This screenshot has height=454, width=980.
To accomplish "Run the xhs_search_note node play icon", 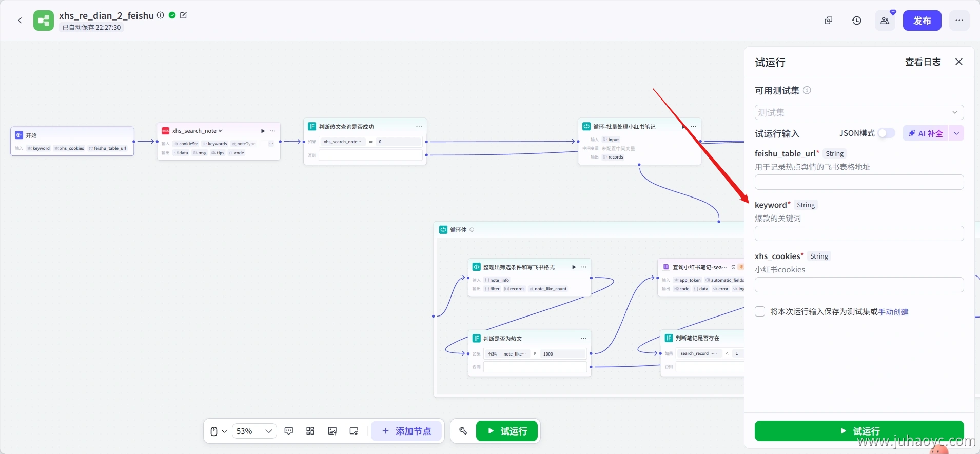I will point(263,131).
